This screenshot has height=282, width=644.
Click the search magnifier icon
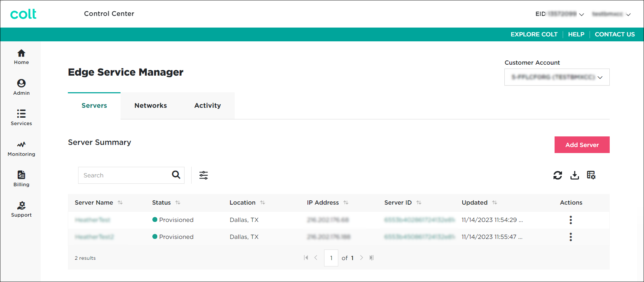pos(176,175)
